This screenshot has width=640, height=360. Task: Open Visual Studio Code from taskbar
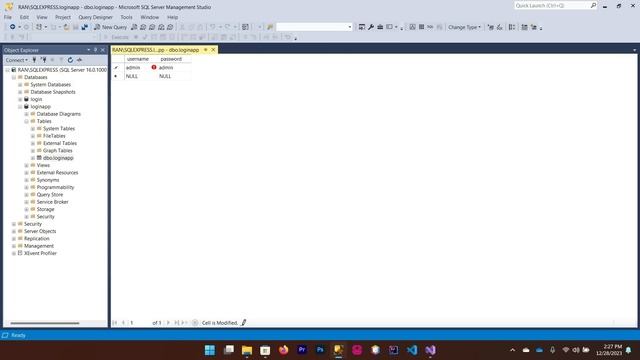tap(412, 350)
